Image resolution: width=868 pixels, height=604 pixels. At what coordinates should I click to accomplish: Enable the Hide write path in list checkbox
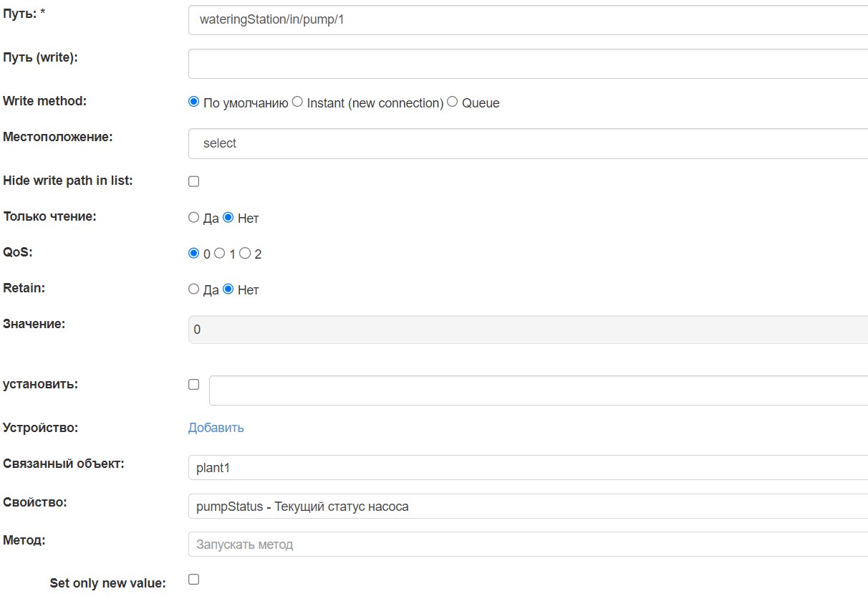tap(193, 181)
